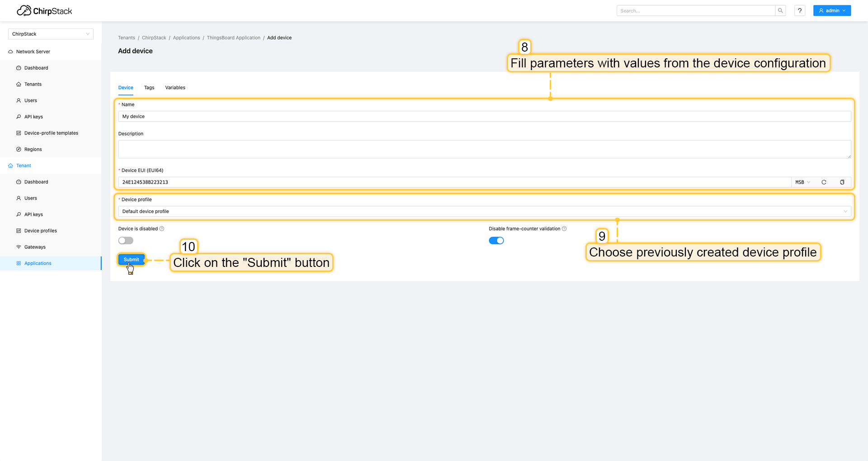Switch to the Variables tab
This screenshot has height=461, width=868.
click(x=175, y=88)
